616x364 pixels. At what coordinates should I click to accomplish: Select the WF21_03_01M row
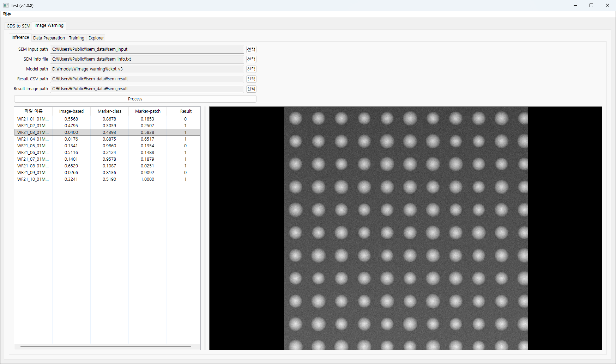click(107, 132)
